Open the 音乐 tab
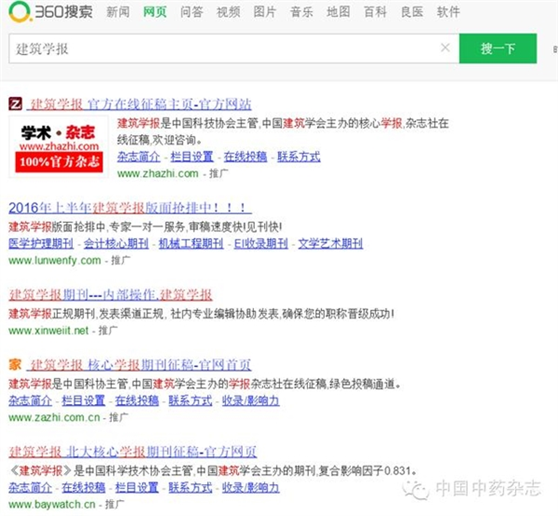Viewport: 558px width, 516px height. (302, 12)
